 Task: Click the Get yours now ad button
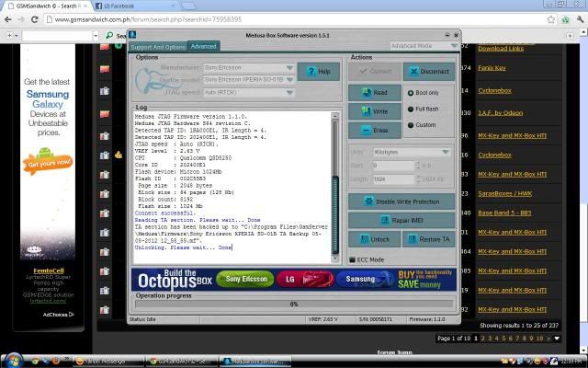point(48,162)
